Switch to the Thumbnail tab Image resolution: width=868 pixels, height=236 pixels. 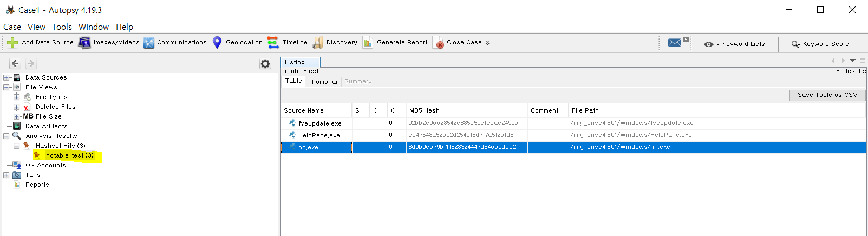click(323, 82)
